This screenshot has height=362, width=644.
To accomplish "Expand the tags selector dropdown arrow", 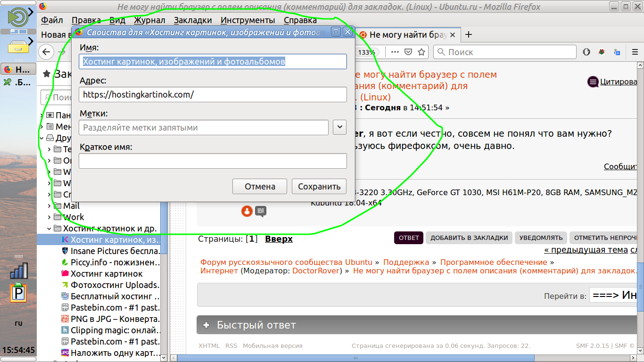I will point(339,127).
